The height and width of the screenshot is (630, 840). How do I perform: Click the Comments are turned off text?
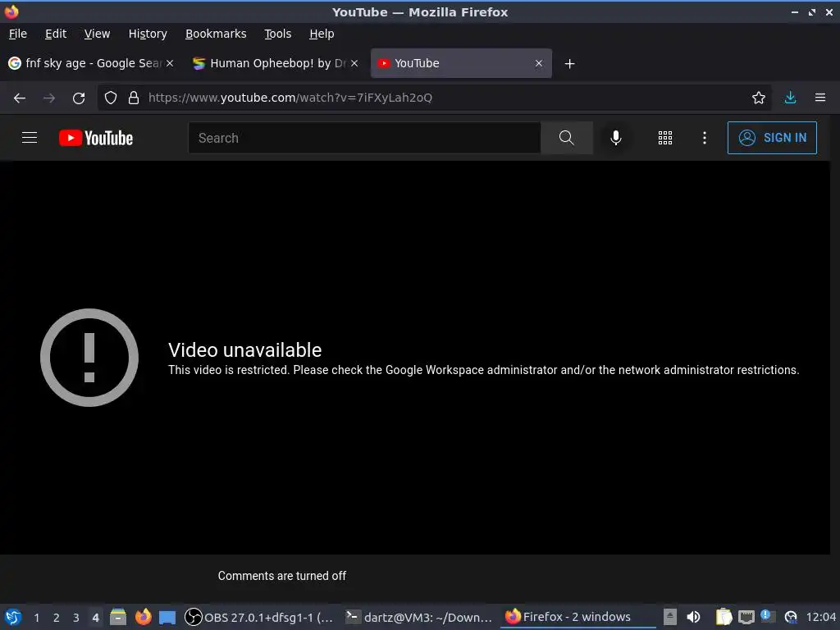282,576
